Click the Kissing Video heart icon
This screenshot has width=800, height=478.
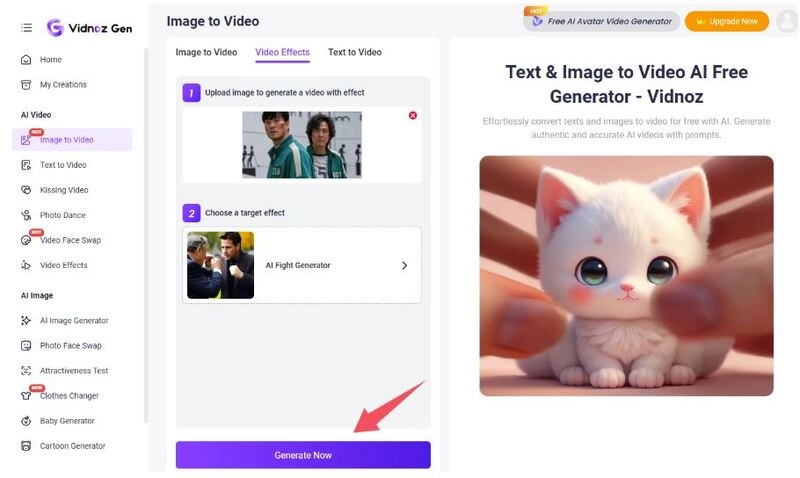pyautogui.click(x=26, y=190)
